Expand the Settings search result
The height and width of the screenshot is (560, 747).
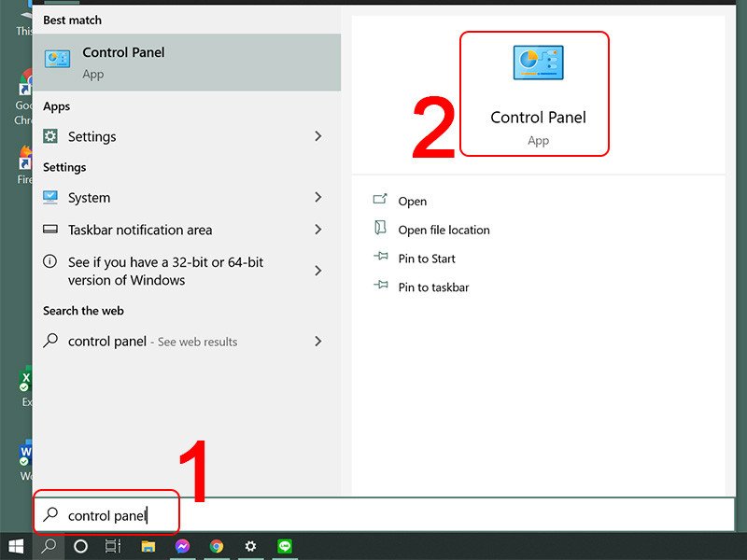(x=317, y=136)
